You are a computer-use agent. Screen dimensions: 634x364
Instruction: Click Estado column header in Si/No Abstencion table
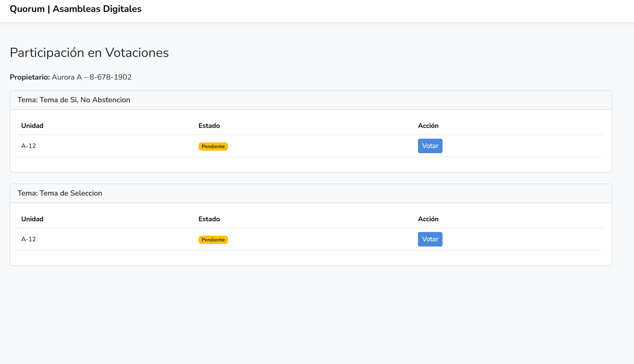[209, 126]
